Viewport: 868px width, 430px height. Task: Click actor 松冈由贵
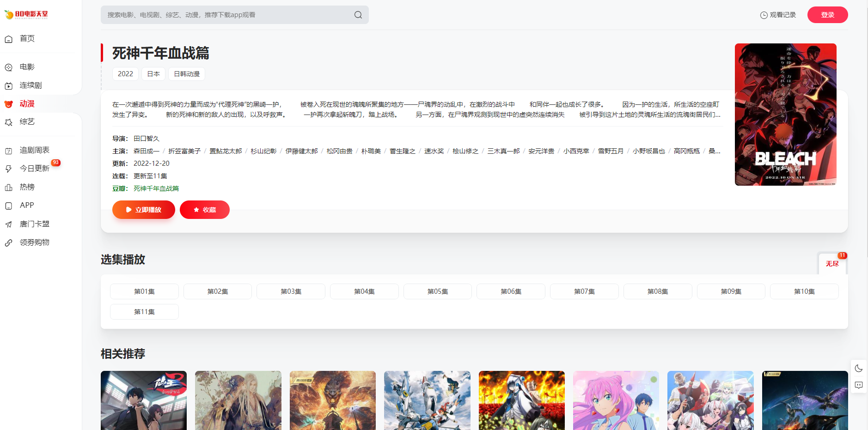pos(339,151)
